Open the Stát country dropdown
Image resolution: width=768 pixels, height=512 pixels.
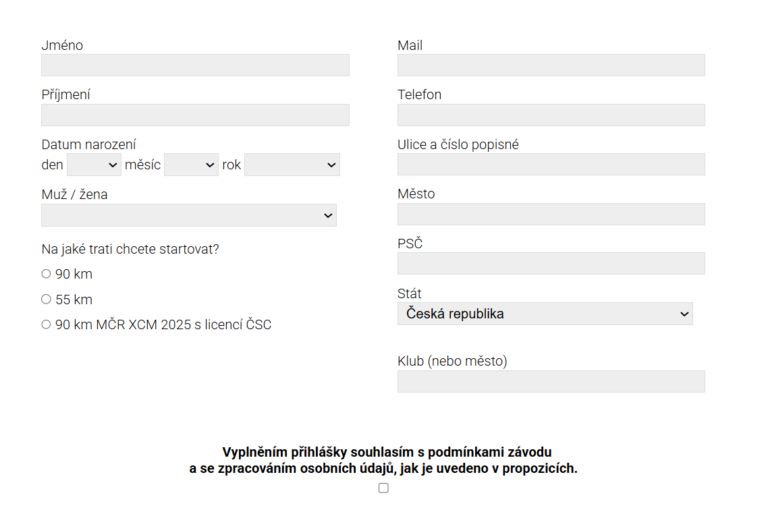coord(545,314)
